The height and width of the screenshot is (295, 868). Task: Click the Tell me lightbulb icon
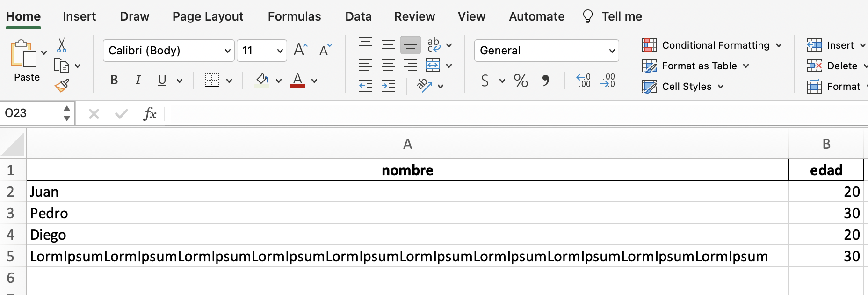pyautogui.click(x=588, y=16)
